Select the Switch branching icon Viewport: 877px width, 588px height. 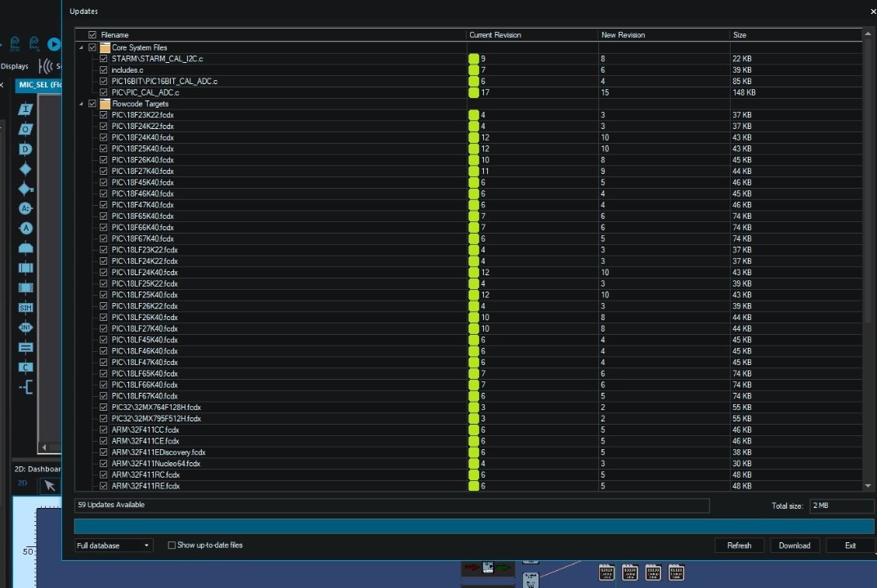tap(25, 189)
